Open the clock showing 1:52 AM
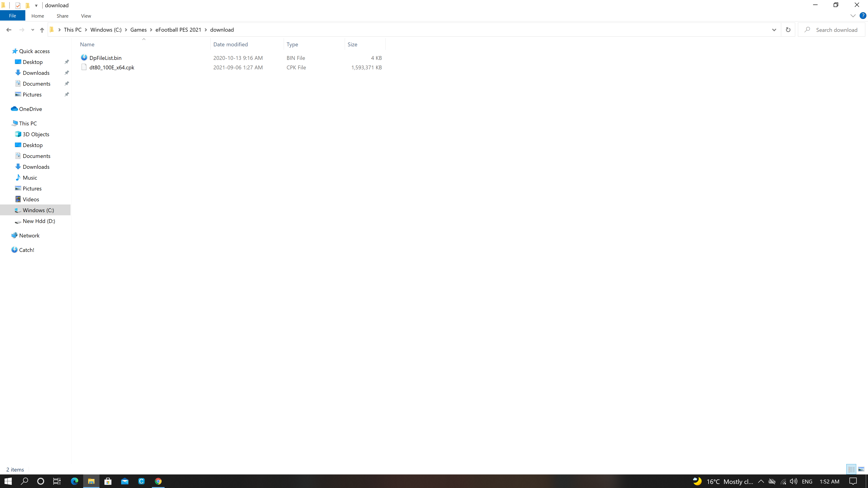Image resolution: width=868 pixels, height=488 pixels. pyautogui.click(x=829, y=481)
